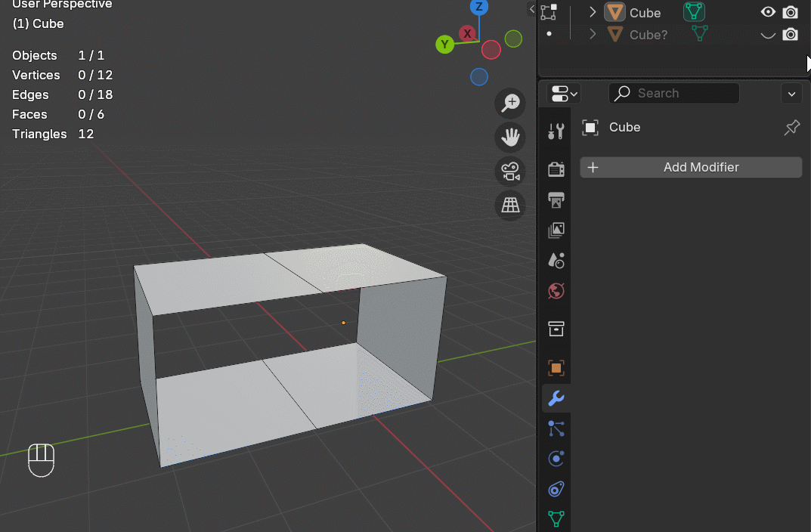Open the Render properties tab
Viewport: 811px width, 532px height.
[556, 170]
